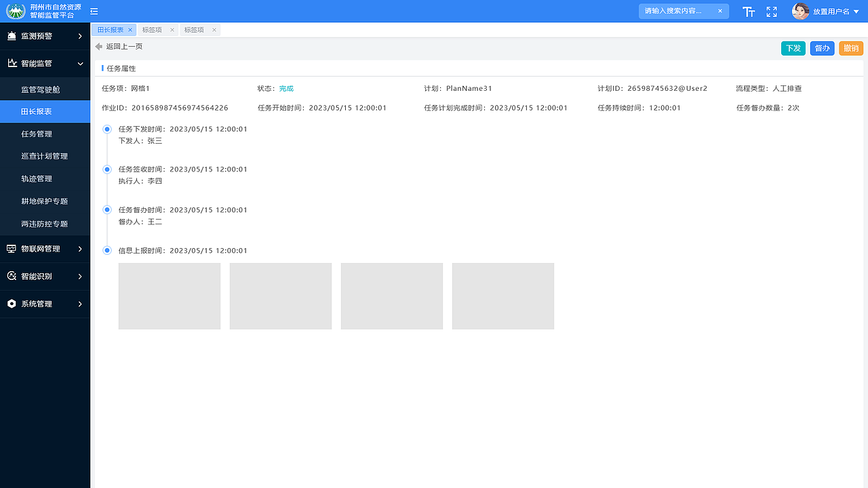
Task: Click the 返回上一页 link
Action: click(x=124, y=47)
